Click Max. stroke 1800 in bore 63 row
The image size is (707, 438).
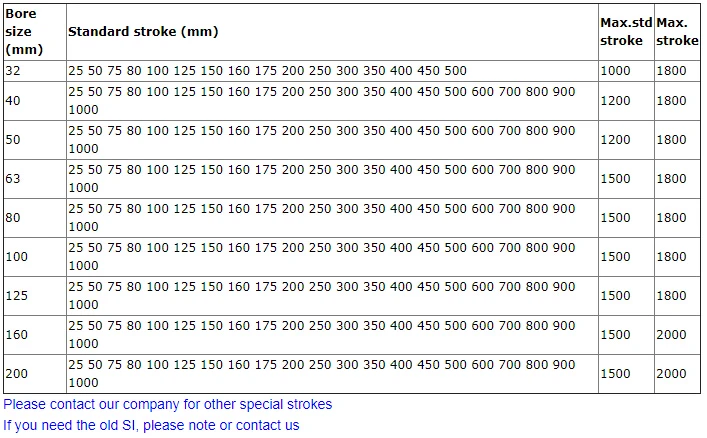(677, 179)
